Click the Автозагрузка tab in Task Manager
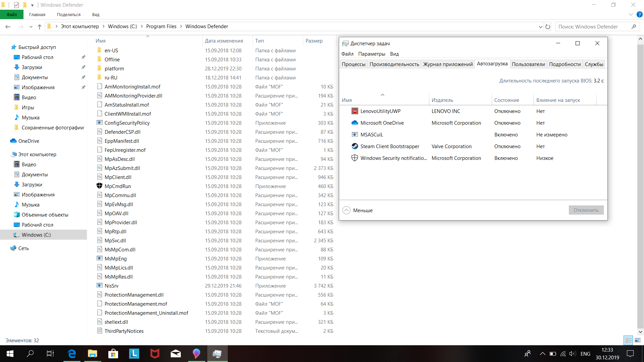The image size is (644, 362). click(x=492, y=64)
